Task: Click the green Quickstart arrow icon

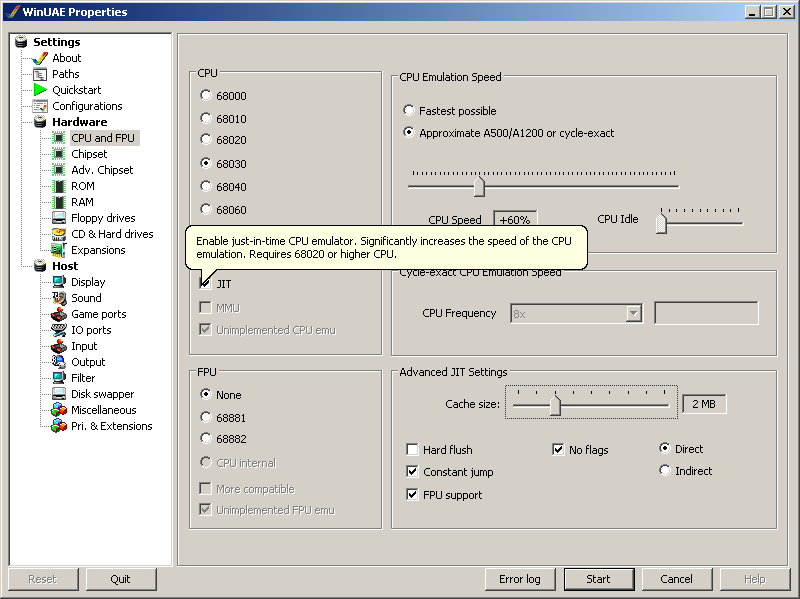Action: click(40, 90)
